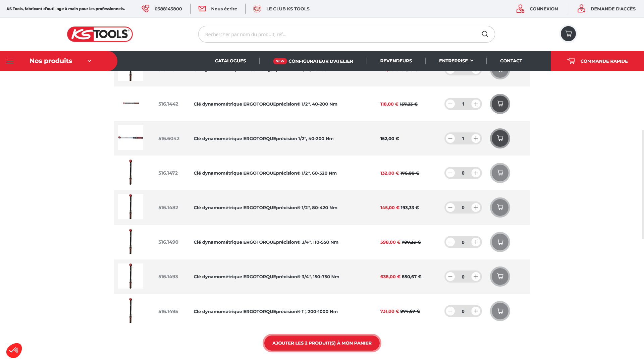Image resolution: width=644 pixels, height=362 pixels.
Task: Click the round red checkmark widget
Action: 14,351
